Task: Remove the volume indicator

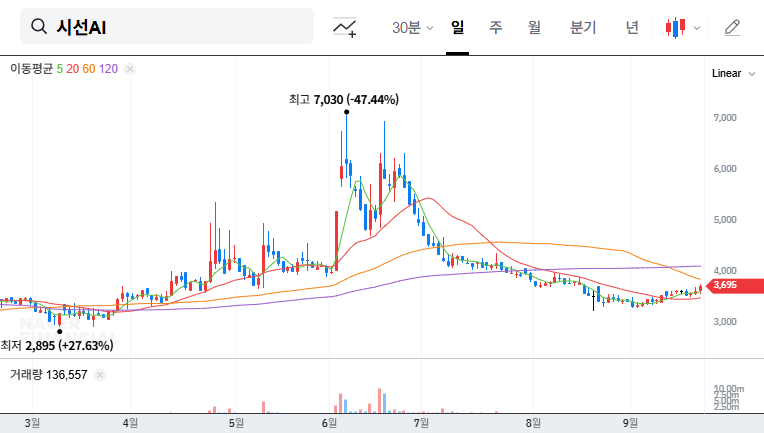Action: coord(100,375)
